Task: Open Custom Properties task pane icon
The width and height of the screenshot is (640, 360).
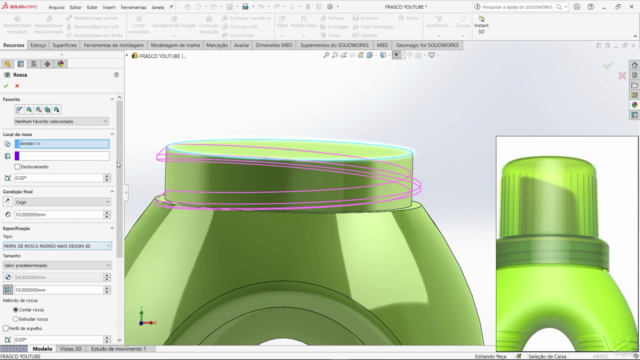Action: (x=634, y=115)
